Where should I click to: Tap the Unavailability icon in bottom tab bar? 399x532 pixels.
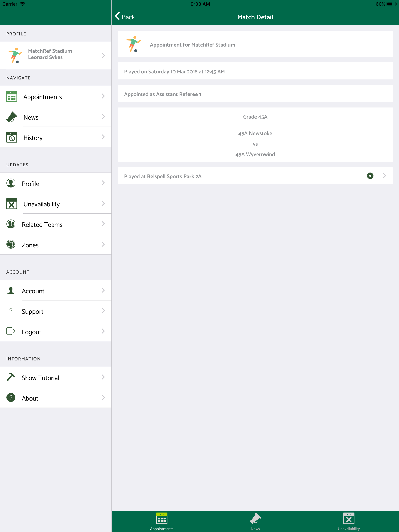pyautogui.click(x=349, y=519)
